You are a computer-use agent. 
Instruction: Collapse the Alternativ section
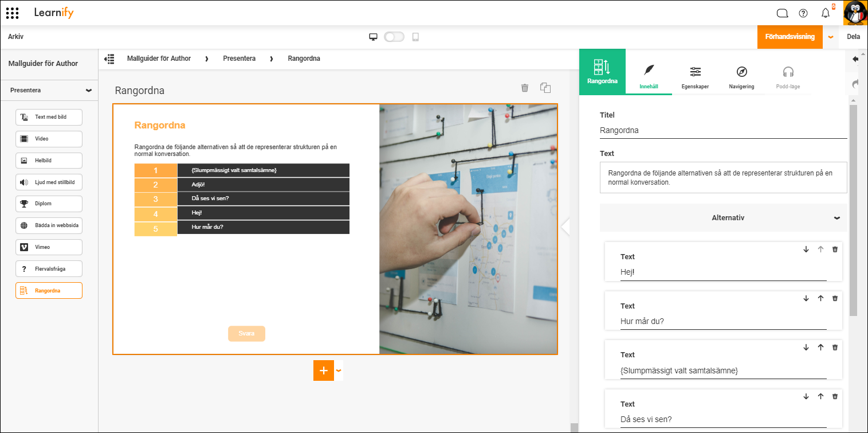click(837, 218)
